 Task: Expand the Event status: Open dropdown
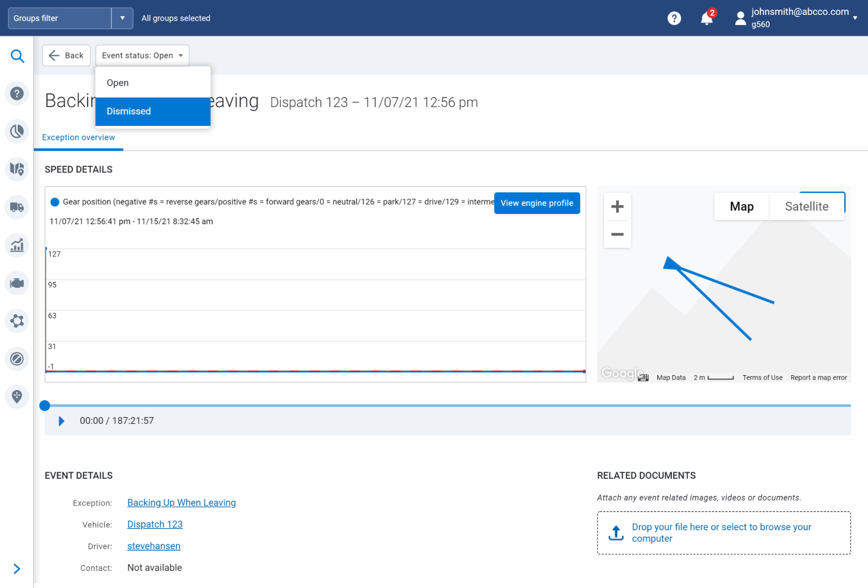coord(142,56)
